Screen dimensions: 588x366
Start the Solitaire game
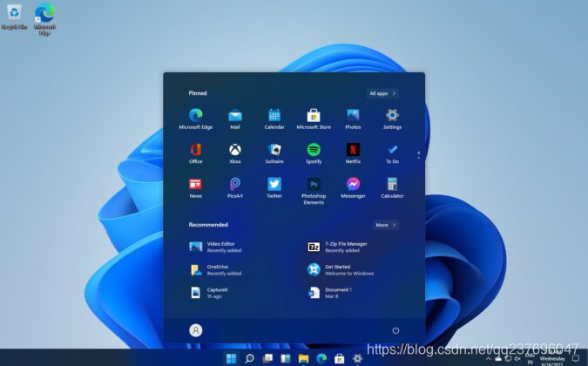point(274,153)
